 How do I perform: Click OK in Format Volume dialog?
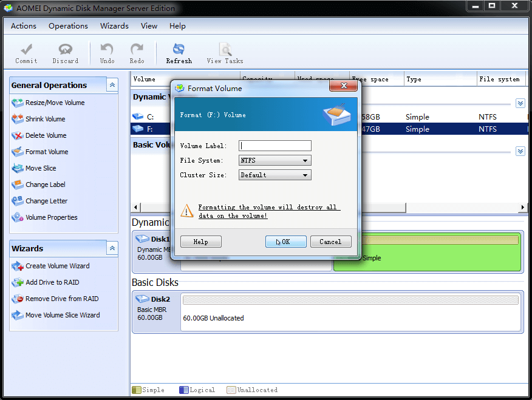click(x=285, y=242)
